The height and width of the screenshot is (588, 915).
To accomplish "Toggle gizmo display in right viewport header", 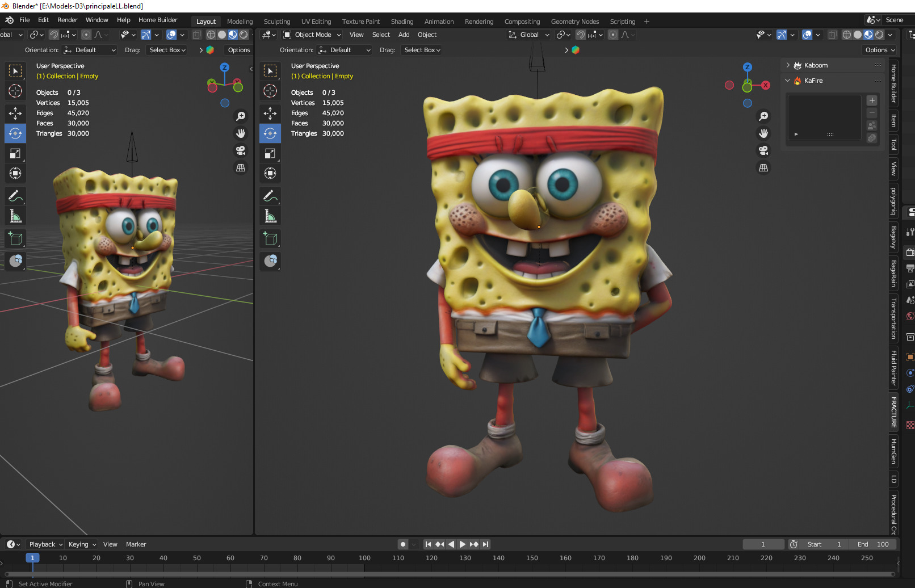I will 782,35.
